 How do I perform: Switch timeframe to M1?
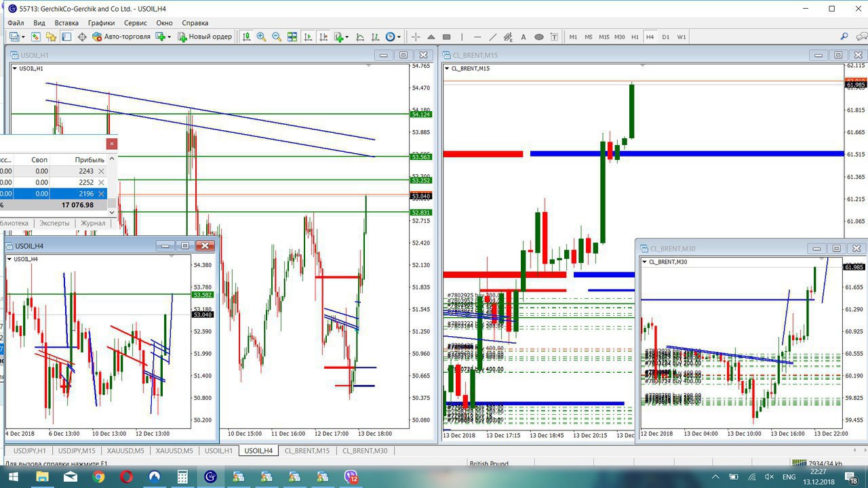point(573,37)
